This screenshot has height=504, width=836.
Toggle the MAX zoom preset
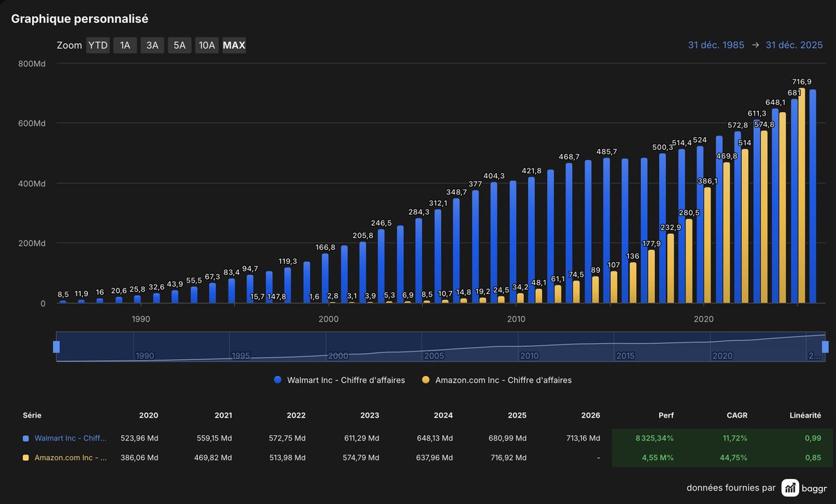click(233, 45)
